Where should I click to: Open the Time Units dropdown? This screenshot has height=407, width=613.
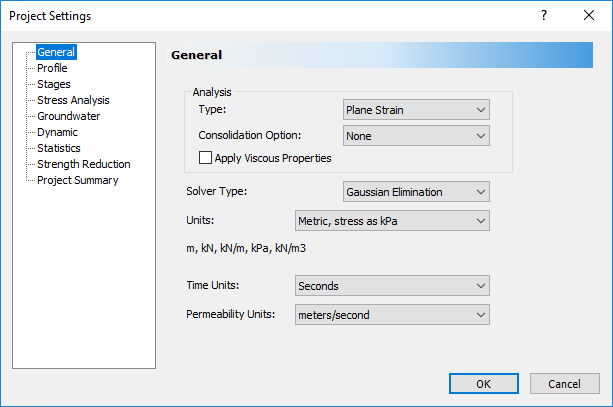pos(392,286)
